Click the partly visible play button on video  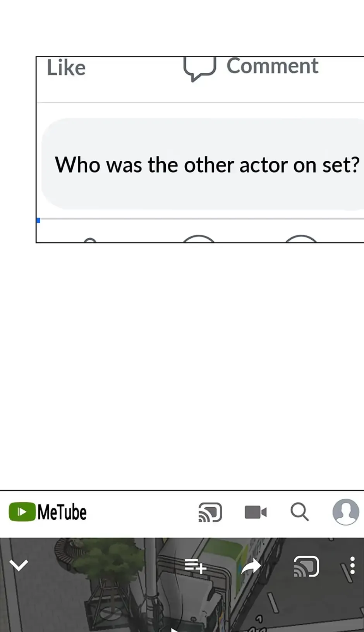(x=175, y=630)
